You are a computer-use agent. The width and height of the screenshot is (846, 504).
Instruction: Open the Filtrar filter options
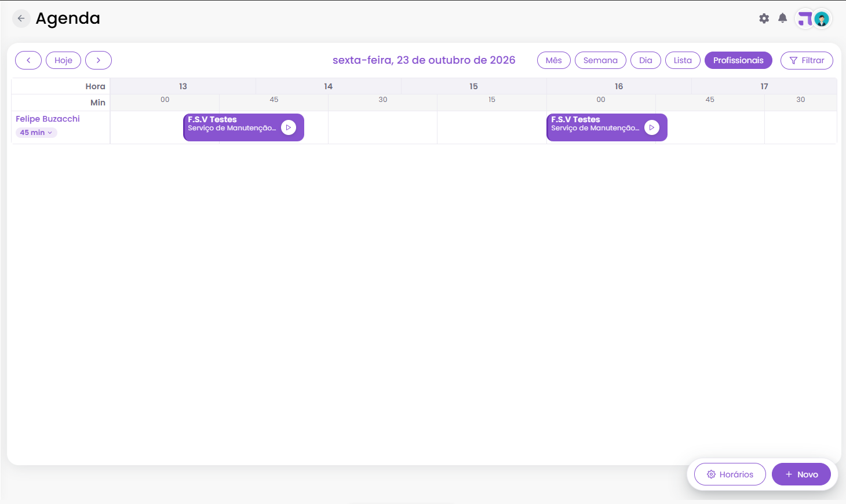tap(807, 60)
